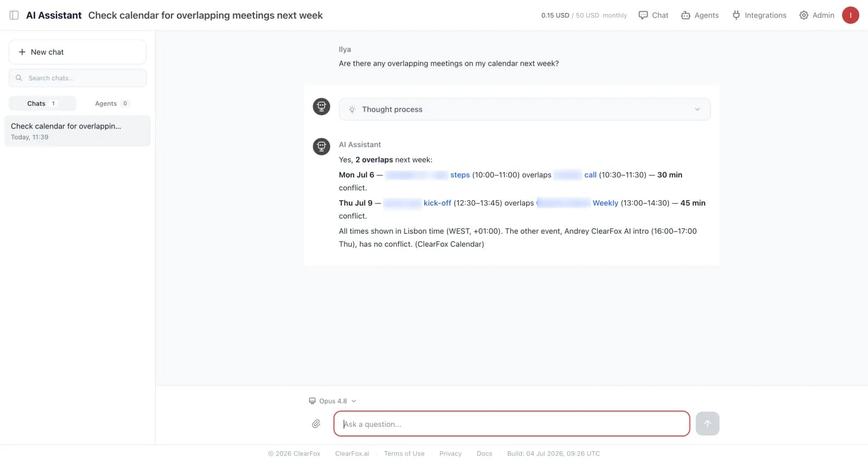Open the 'kick-off' event link

[x=437, y=203]
